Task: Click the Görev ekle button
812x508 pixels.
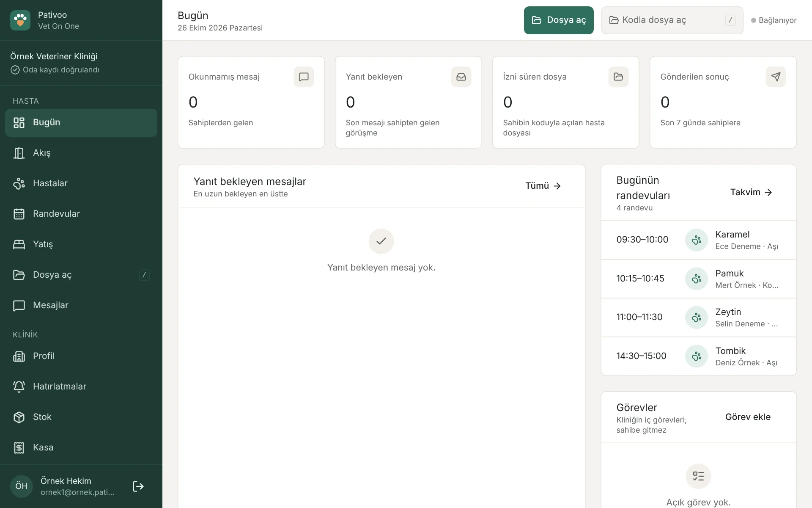Action: point(748,417)
